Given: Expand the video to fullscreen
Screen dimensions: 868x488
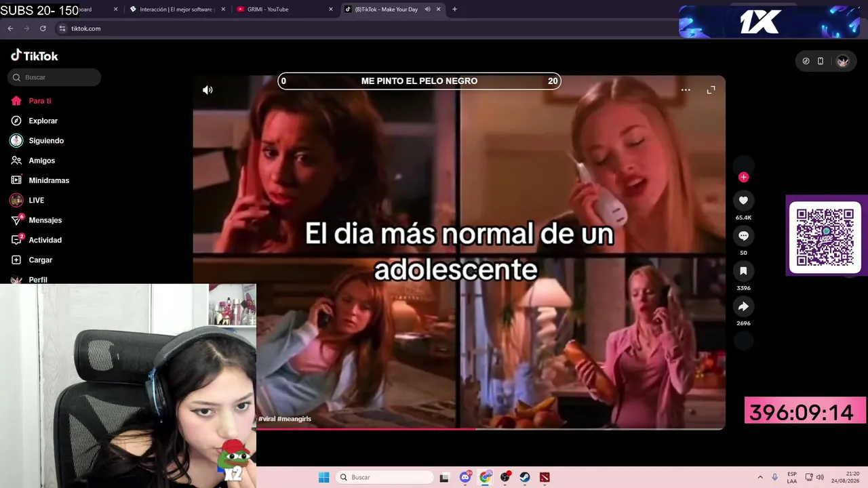Looking at the screenshot, I should point(711,90).
